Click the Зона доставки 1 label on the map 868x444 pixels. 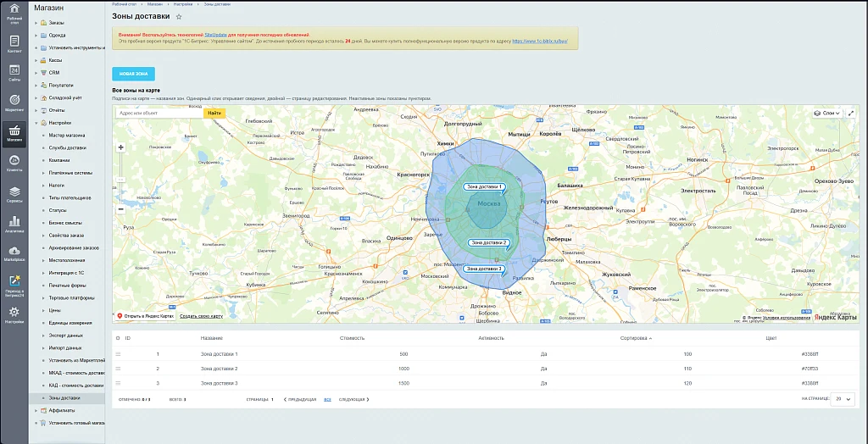point(484,187)
